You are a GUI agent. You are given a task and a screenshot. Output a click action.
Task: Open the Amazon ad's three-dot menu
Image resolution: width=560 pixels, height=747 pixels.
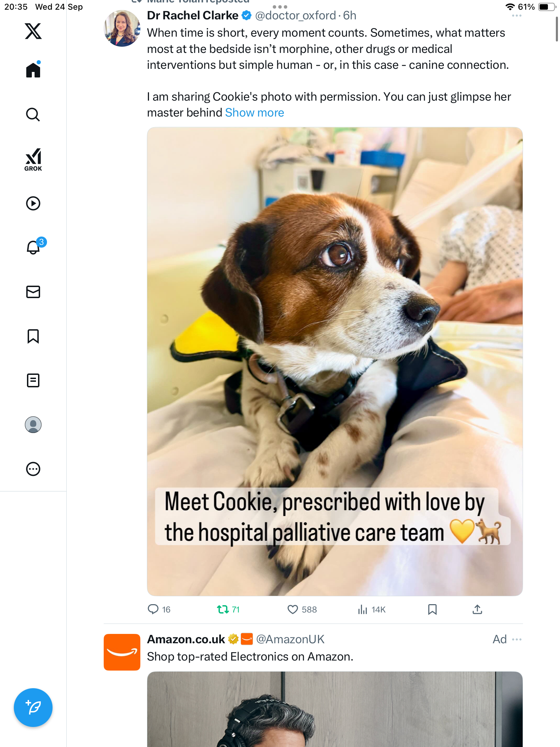pyautogui.click(x=517, y=639)
